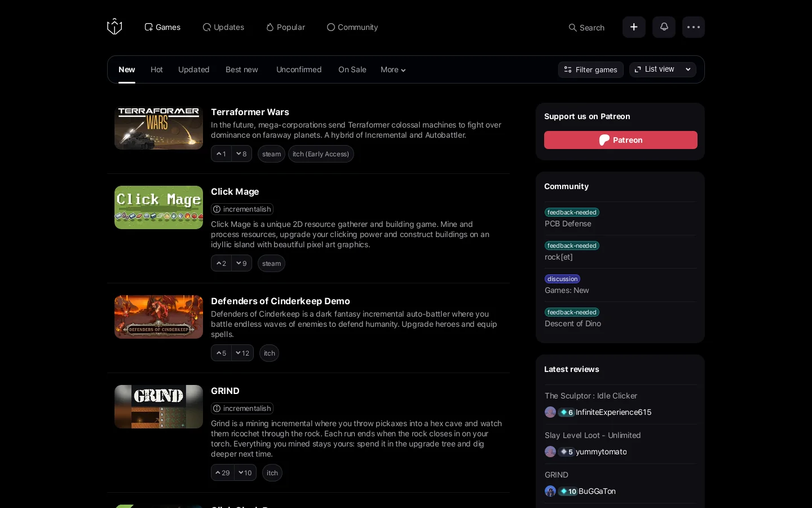This screenshot has height=508, width=812.
Task: Downvote Defenders of Cinderkeep Demo
Action: [x=242, y=353]
